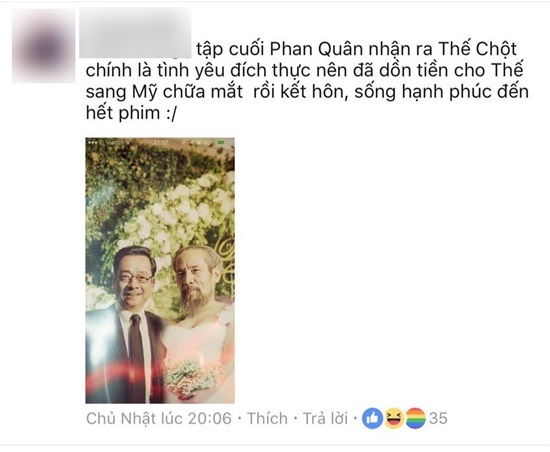The width and height of the screenshot is (550, 452).
Task: Click the rainbow Pride reaction icon
Action: click(416, 418)
